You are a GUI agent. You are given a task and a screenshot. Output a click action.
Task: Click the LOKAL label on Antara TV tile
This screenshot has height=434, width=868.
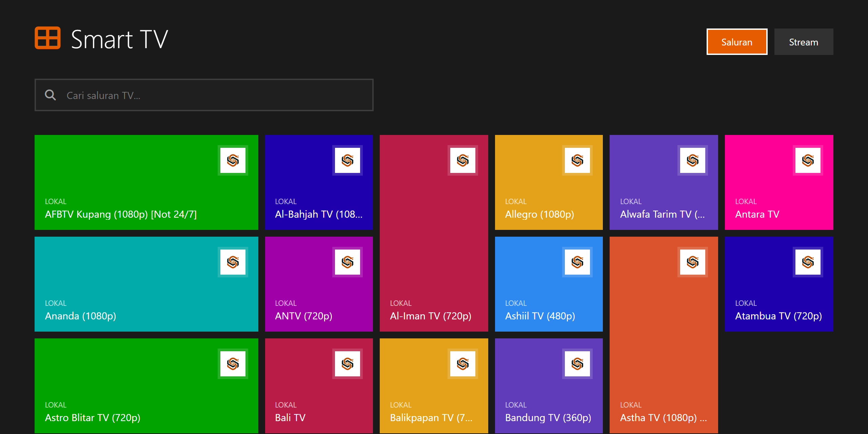[x=746, y=201]
